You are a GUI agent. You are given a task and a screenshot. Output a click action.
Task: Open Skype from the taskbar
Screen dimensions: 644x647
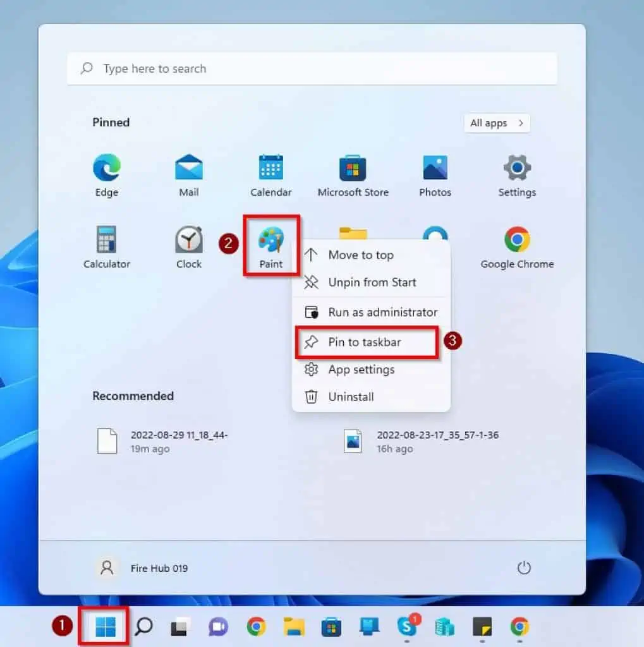[408, 627]
